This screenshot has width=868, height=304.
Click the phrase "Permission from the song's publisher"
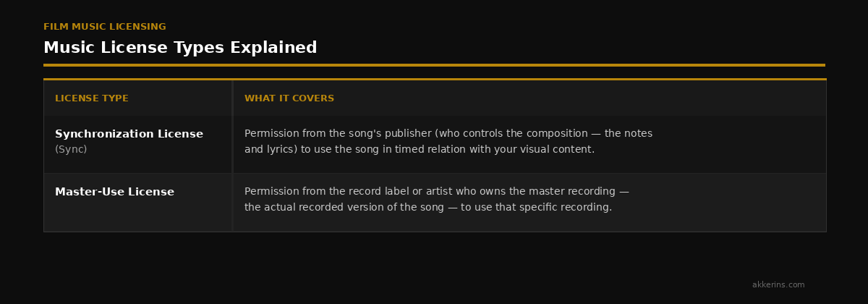[x=338, y=134]
